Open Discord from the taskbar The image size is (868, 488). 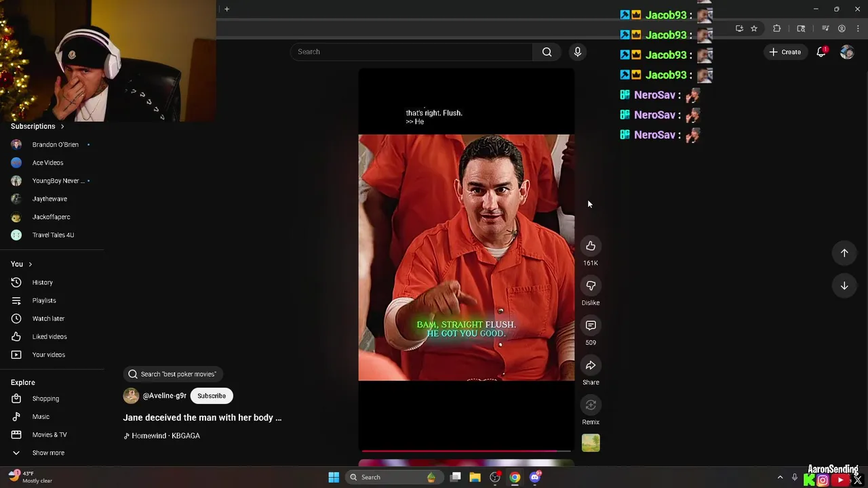[535, 477]
